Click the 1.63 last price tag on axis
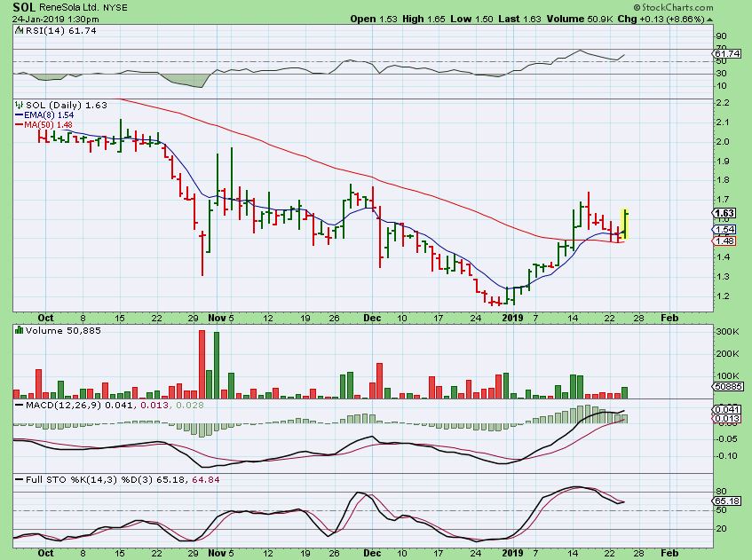The height and width of the screenshot is (560, 752). (724, 213)
